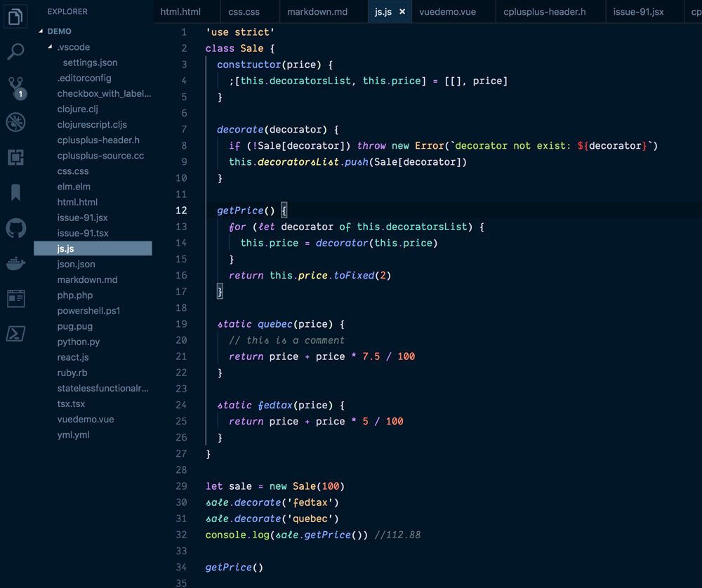
Task: Select the Search icon in the activity bar
Action: tap(15, 51)
